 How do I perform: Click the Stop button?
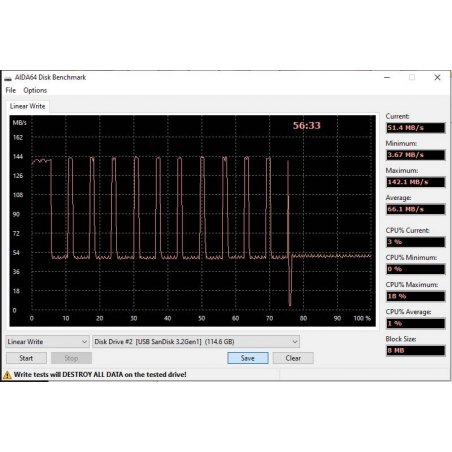click(71, 358)
